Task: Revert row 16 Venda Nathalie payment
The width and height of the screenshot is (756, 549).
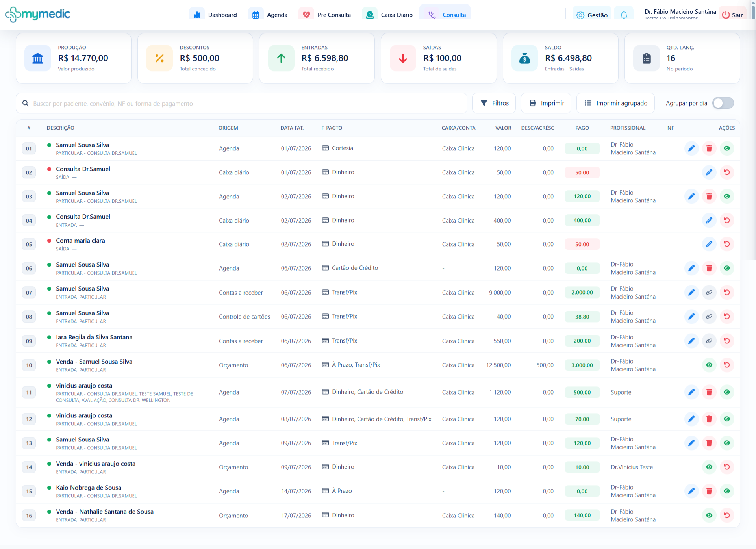Action: click(x=727, y=516)
